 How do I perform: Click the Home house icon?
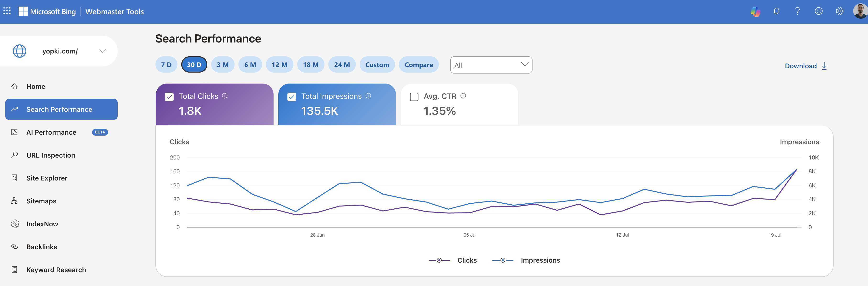(x=14, y=86)
